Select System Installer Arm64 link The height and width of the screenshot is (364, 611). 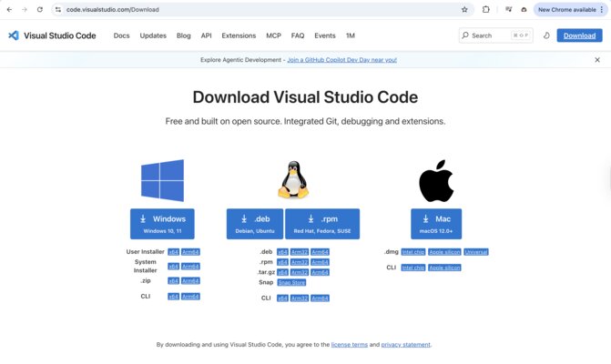(x=190, y=267)
